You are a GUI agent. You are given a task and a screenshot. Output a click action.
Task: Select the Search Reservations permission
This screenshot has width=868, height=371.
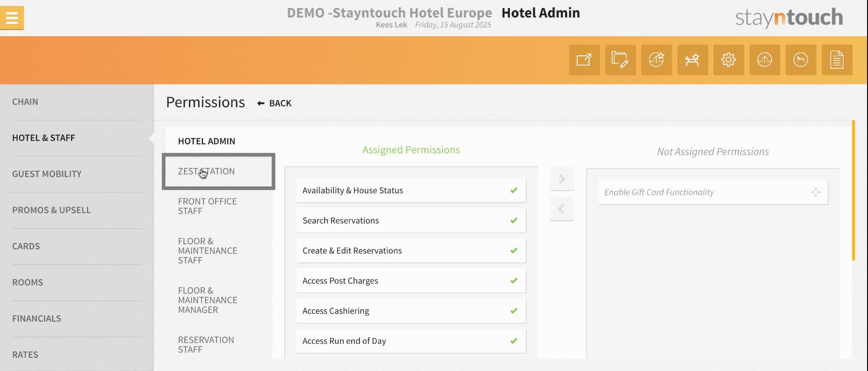(x=411, y=221)
